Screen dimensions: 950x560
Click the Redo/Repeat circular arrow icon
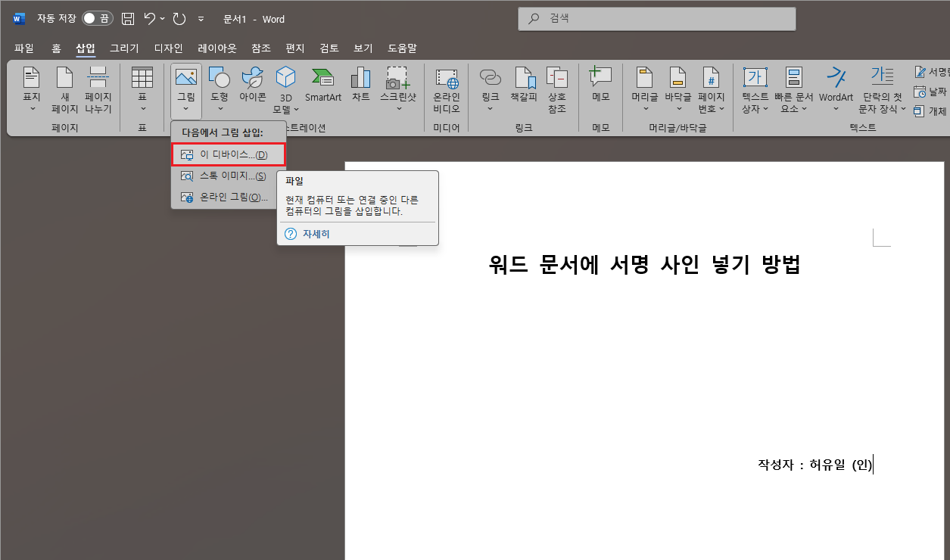pos(179,18)
